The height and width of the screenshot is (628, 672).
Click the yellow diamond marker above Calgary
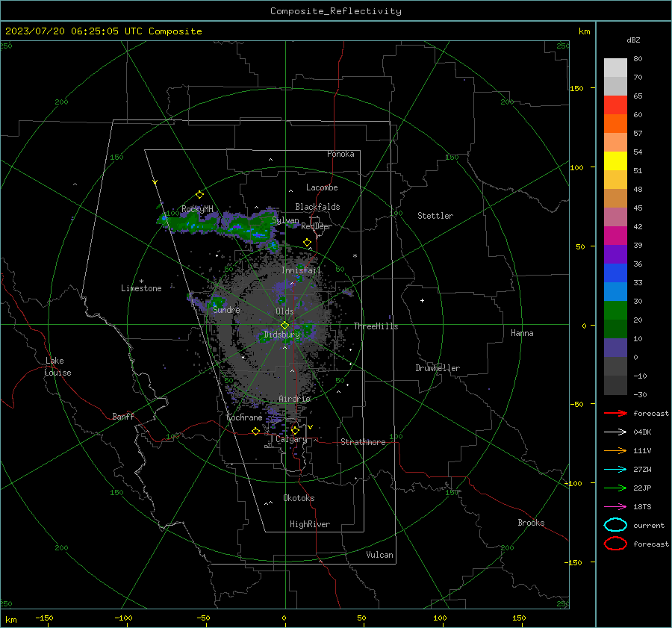click(x=295, y=430)
